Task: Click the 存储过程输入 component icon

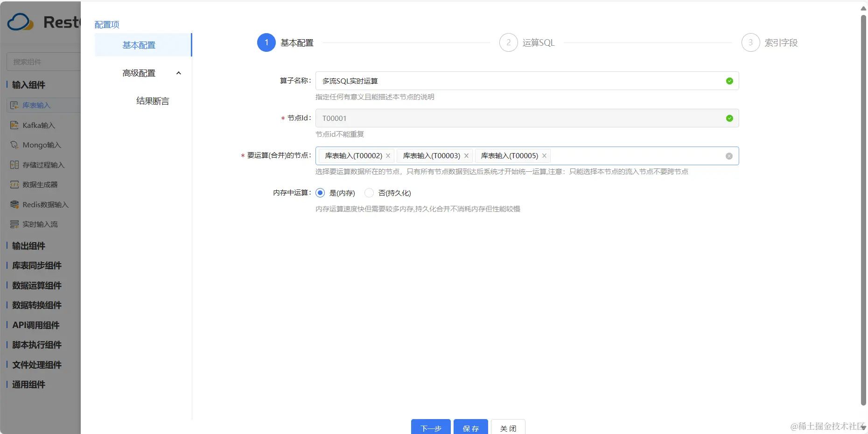Action: [14, 165]
